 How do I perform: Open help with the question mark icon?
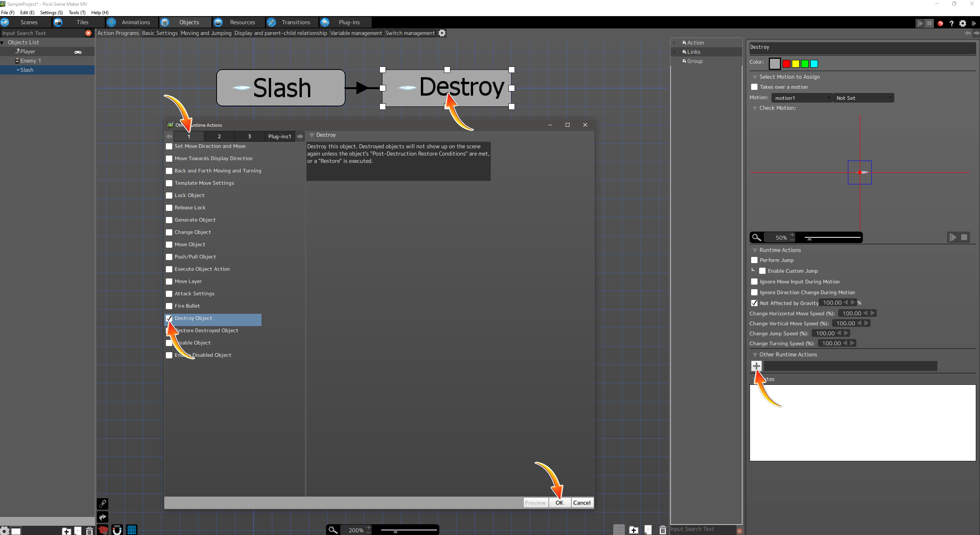(x=952, y=23)
